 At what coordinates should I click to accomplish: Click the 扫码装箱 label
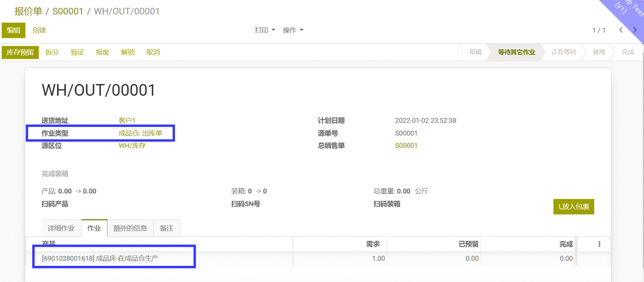[x=387, y=204]
